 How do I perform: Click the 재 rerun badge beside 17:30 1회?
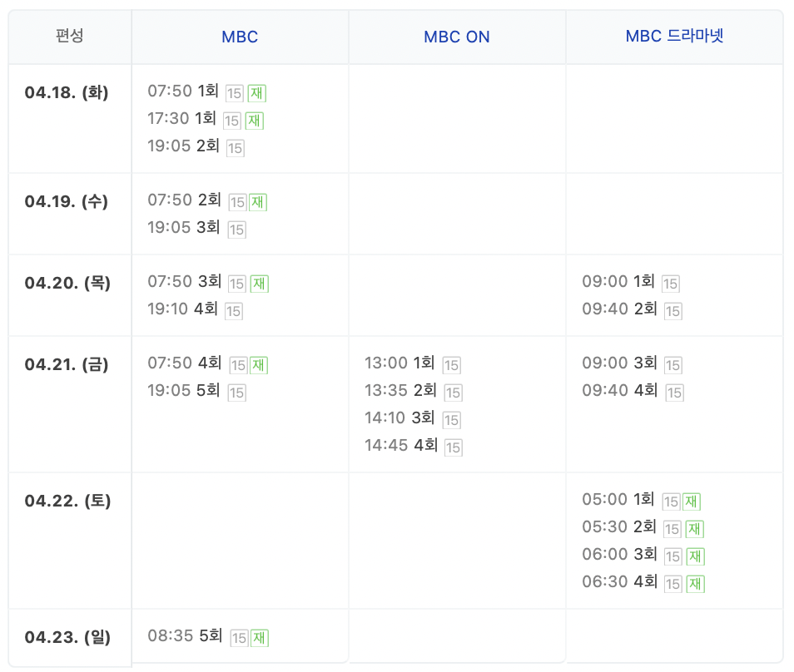[255, 121]
